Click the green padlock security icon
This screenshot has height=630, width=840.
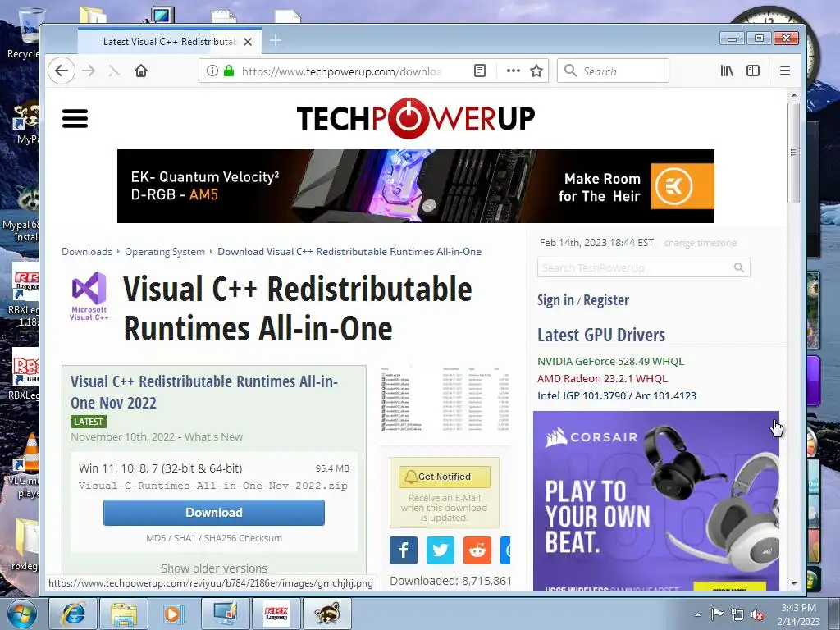(229, 71)
